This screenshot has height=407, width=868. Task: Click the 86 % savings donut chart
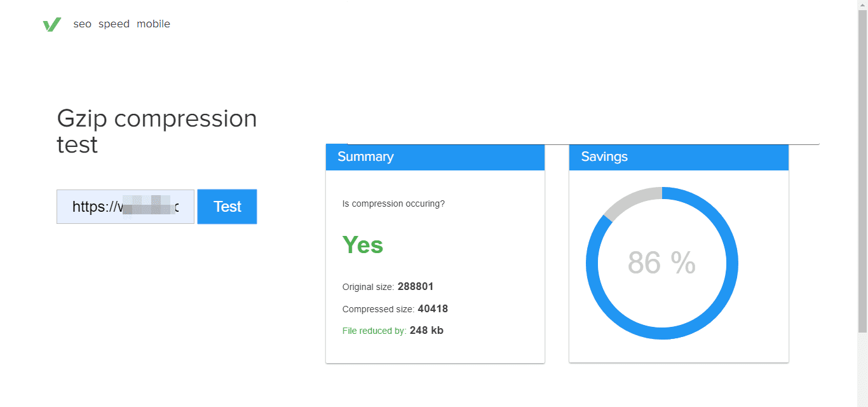(662, 263)
